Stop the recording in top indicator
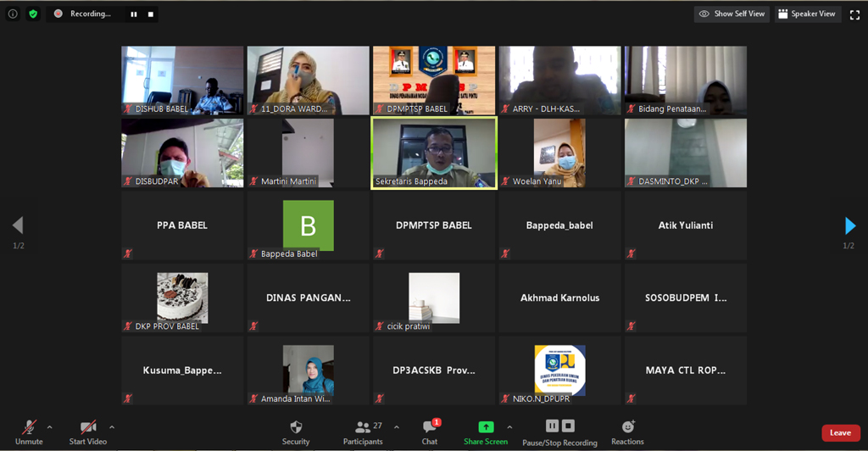The height and width of the screenshot is (451, 868). tap(151, 14)
